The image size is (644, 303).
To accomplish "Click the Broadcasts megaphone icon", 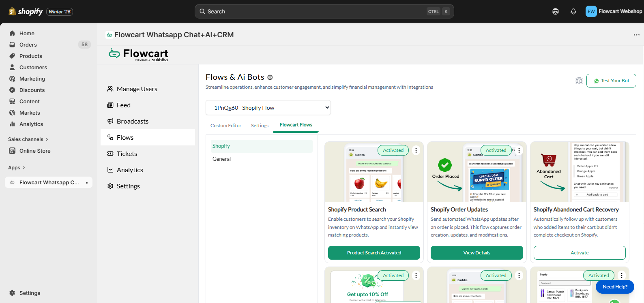I will pos(110,121).
